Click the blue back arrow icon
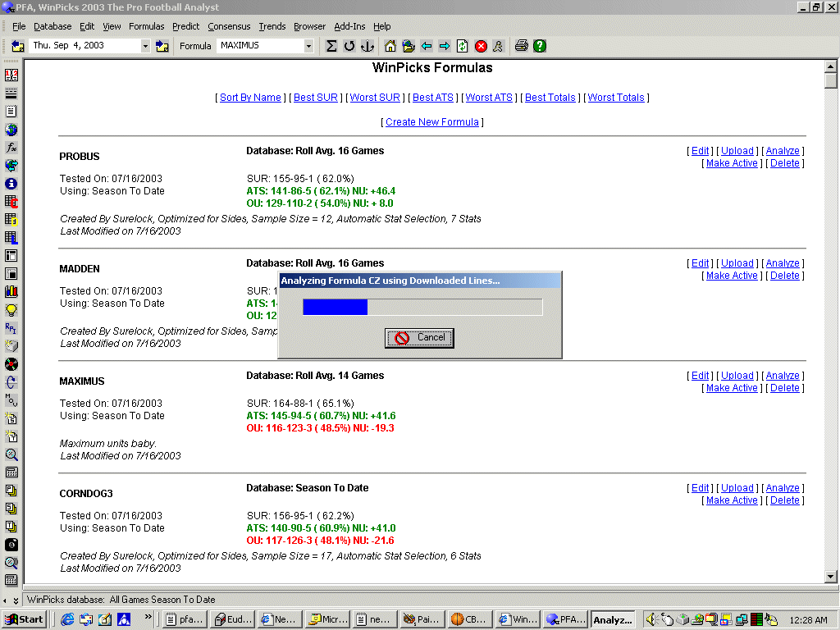 (427, 46)
